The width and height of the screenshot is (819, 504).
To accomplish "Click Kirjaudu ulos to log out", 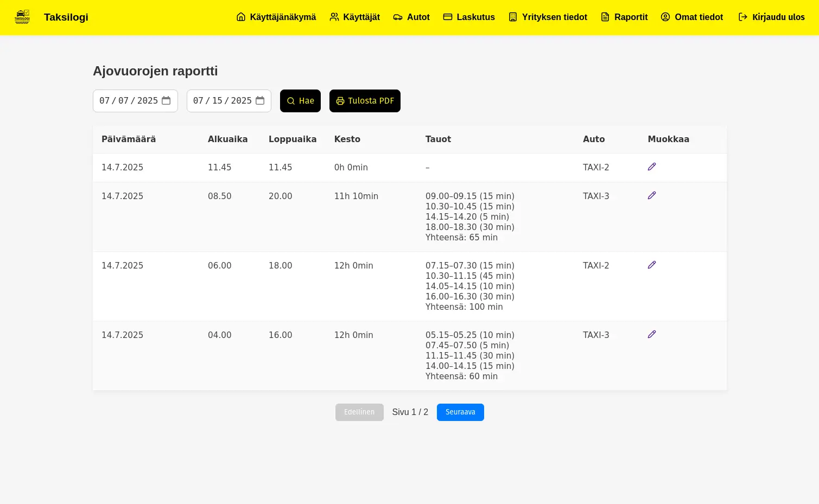I will pos(771,17).
